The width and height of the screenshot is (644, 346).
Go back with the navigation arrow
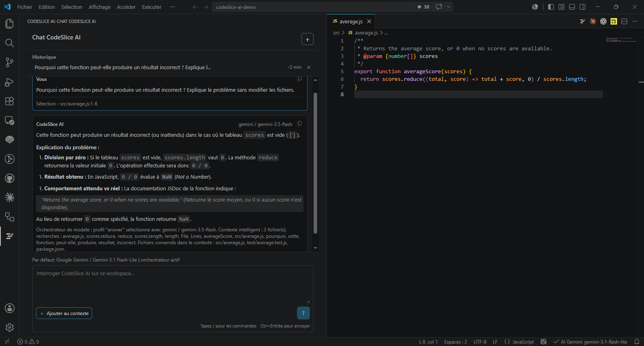coord(195,7)
